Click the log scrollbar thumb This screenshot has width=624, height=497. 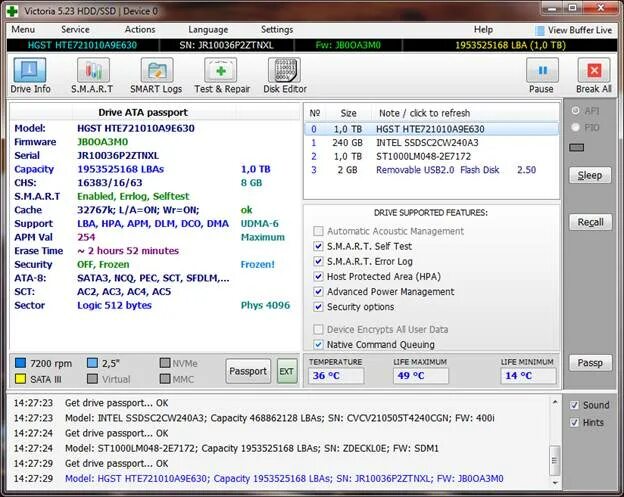pos(554,460)
